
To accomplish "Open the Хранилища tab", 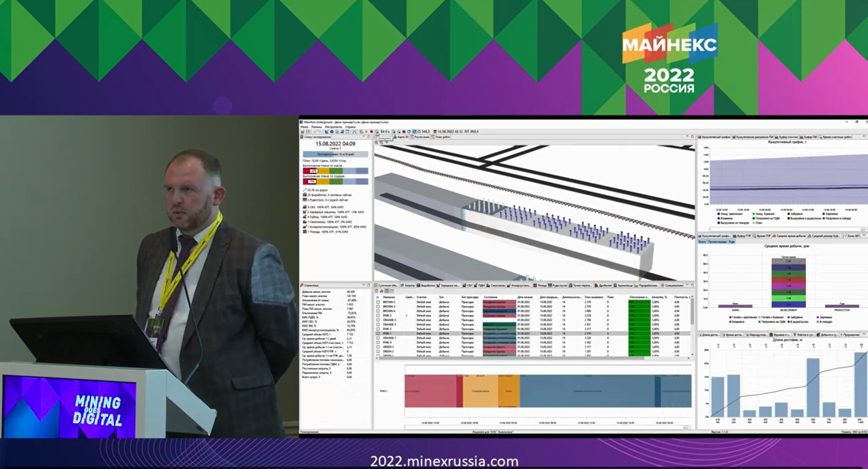I will click(x=624, y=285).
